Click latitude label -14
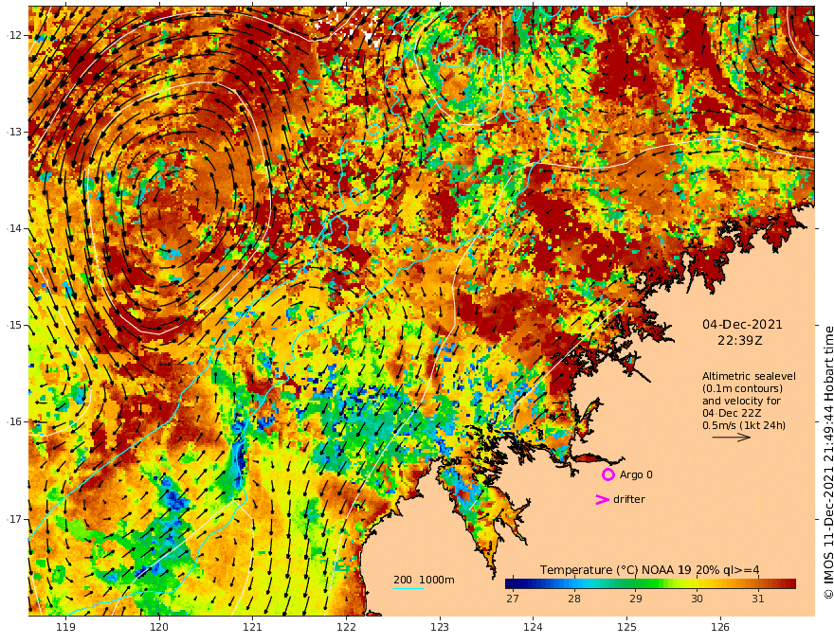834x644 pixels. pyautogui.click(x=14, y=228)
